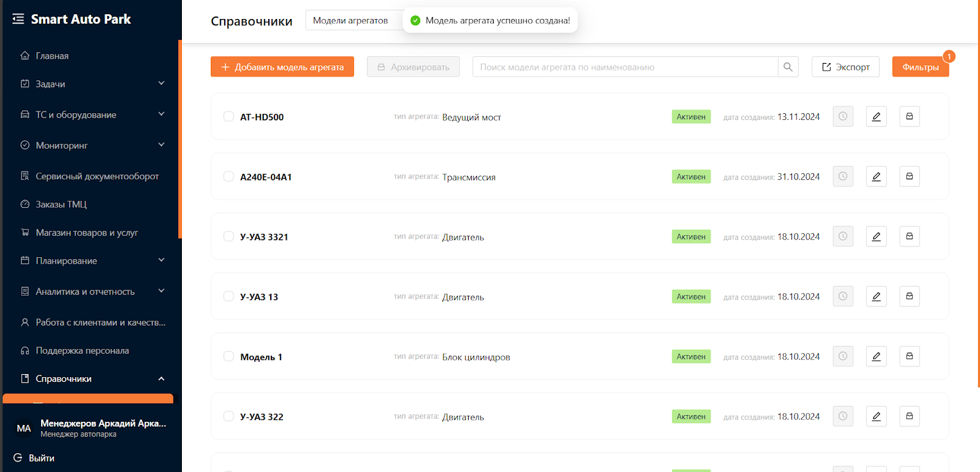Open the Главная page
This screenshot has height=472, width=980.
(52, 56)
